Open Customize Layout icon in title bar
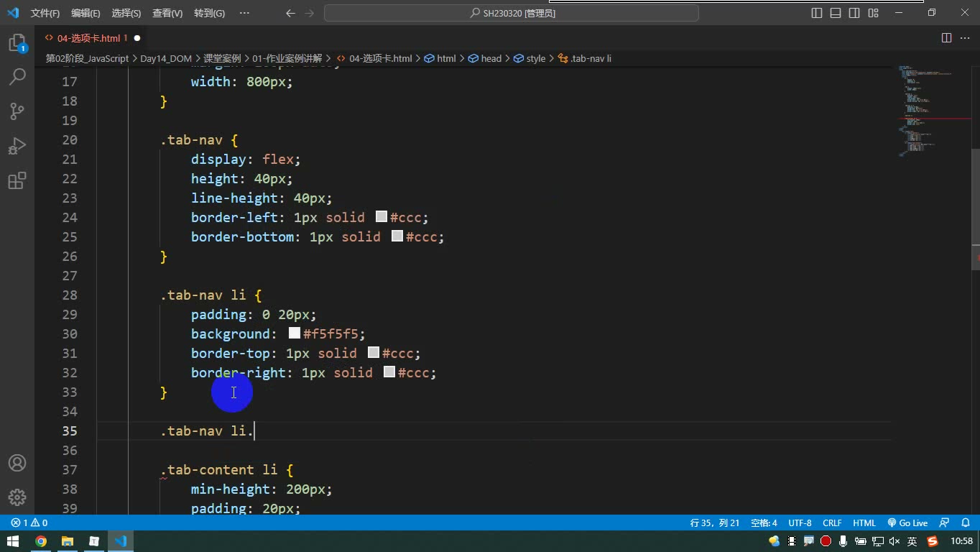The height and width of the screenshot is (552, 980). pos(873,13)
